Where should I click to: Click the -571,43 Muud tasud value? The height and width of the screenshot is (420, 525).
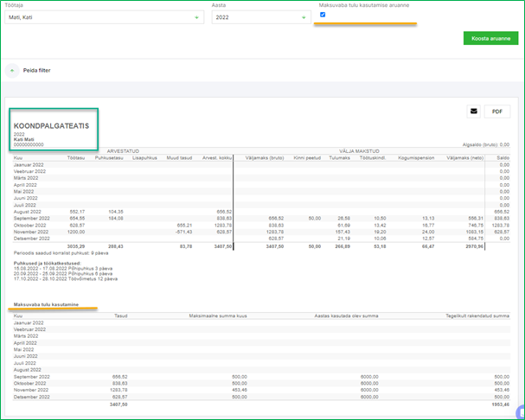(x=184, y=232)
